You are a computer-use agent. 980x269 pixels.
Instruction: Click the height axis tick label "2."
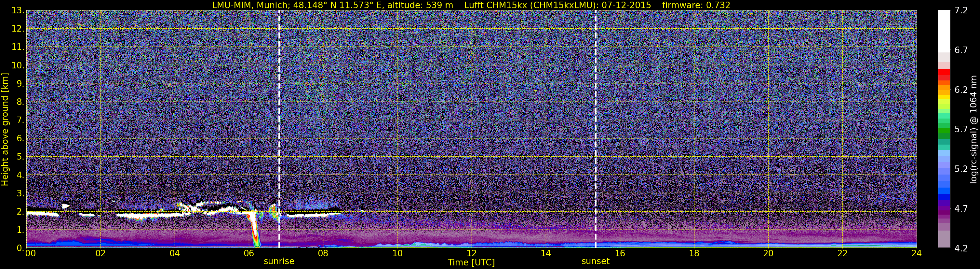tap(20, 212)
